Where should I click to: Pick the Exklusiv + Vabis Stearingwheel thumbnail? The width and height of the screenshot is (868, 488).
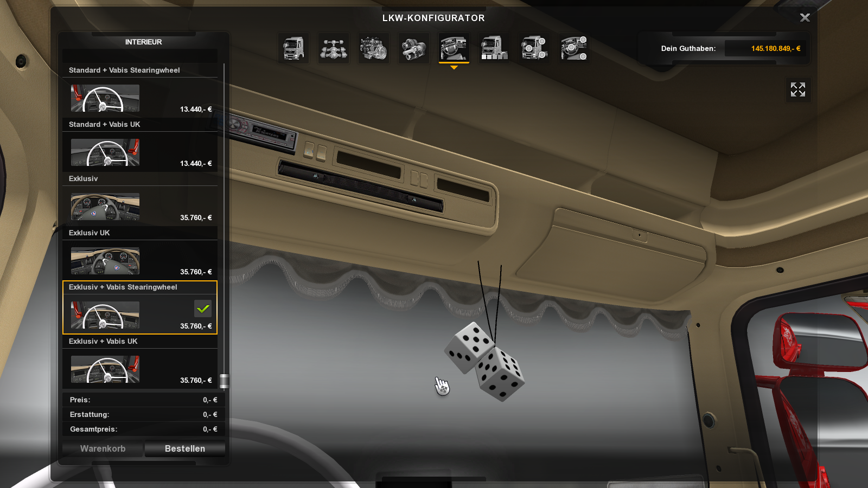click(x=105, y=315)
